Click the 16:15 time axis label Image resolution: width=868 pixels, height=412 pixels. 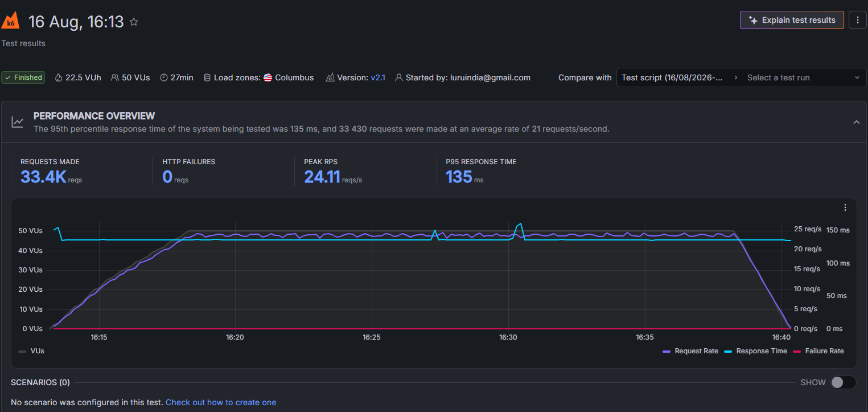coord(99,337)
